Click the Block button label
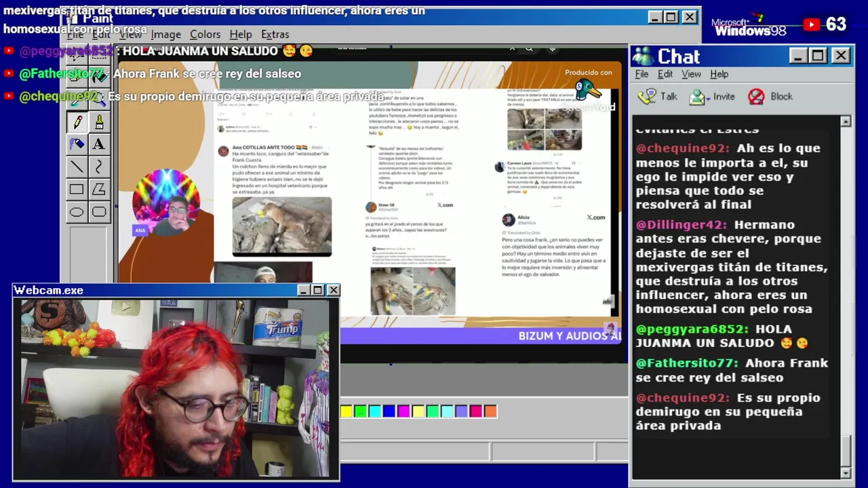This screenshot has height=488, width=868. (781, 97)
